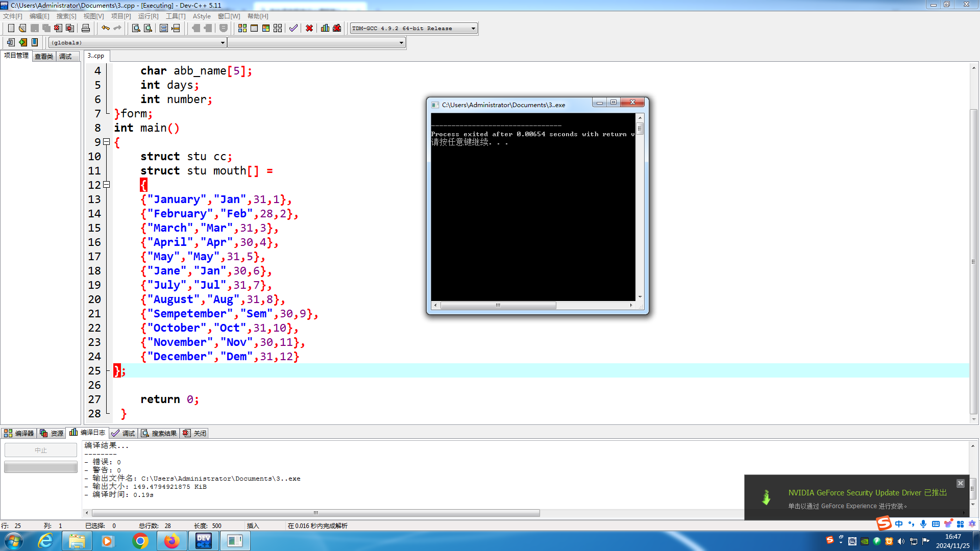980x551 pixels.
Task: Click the red X stop execution icon
Action: point(309,28)
